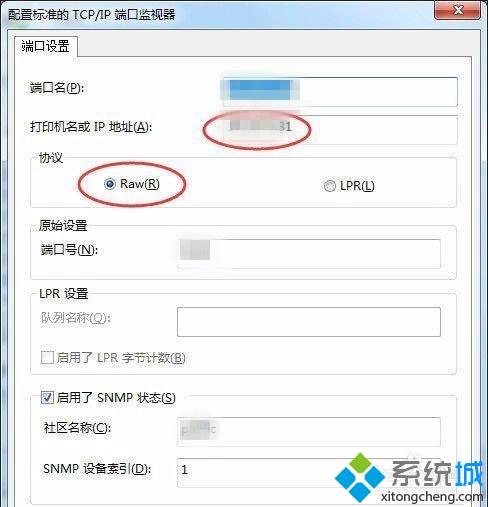Select the Raw(R) protocol radio button

coord(110,184)
